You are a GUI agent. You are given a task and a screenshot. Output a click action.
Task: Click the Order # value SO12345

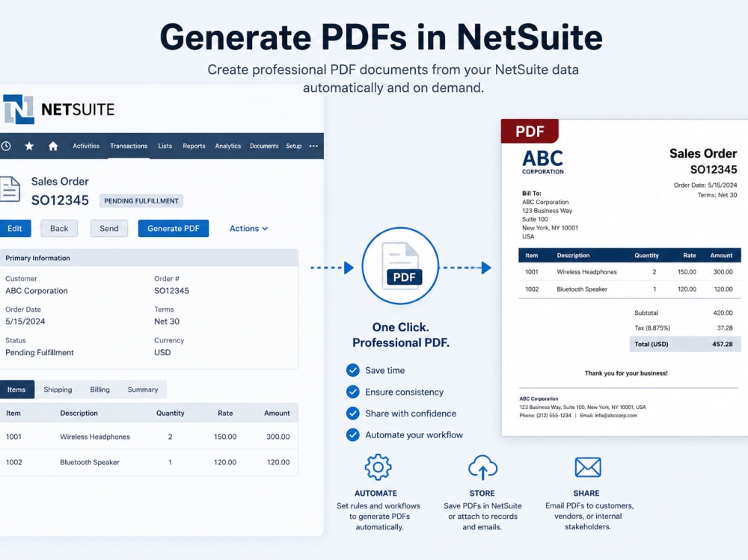[171, 291]
